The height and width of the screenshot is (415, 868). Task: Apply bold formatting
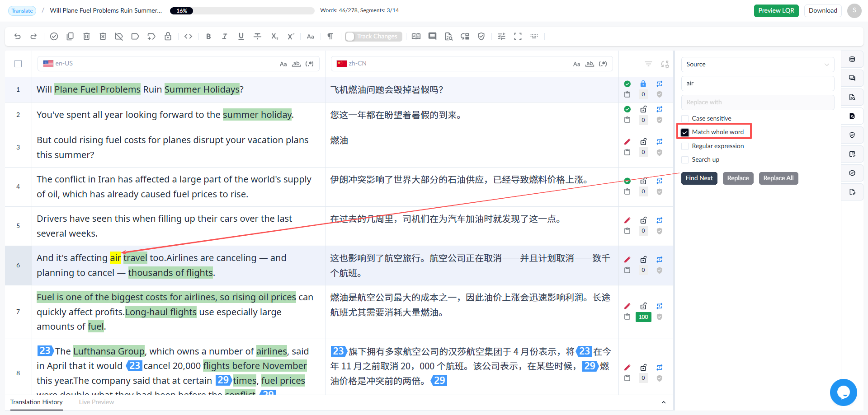(208, 37)
